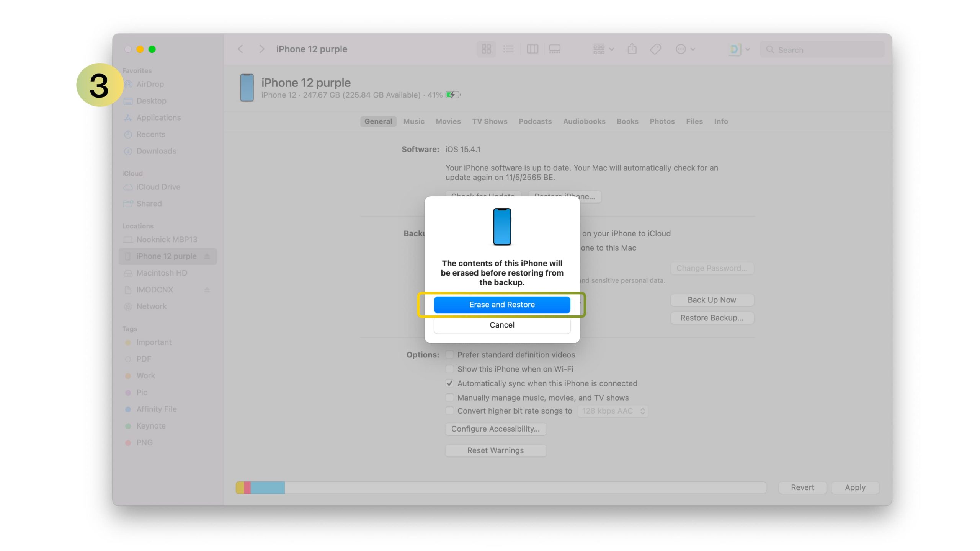Open the Music tab
980x551 pixels.
[413, 121]
